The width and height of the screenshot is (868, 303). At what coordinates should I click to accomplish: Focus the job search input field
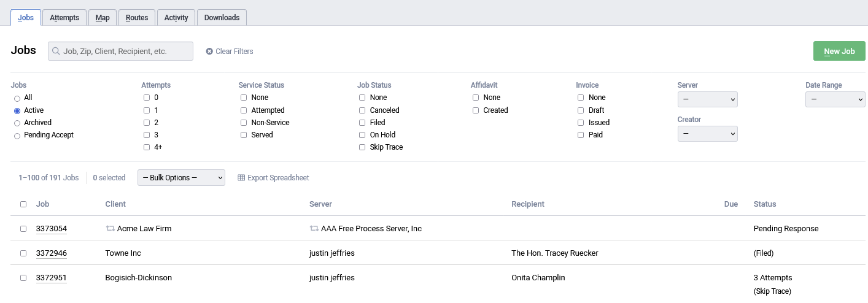[x=126, y=52]
